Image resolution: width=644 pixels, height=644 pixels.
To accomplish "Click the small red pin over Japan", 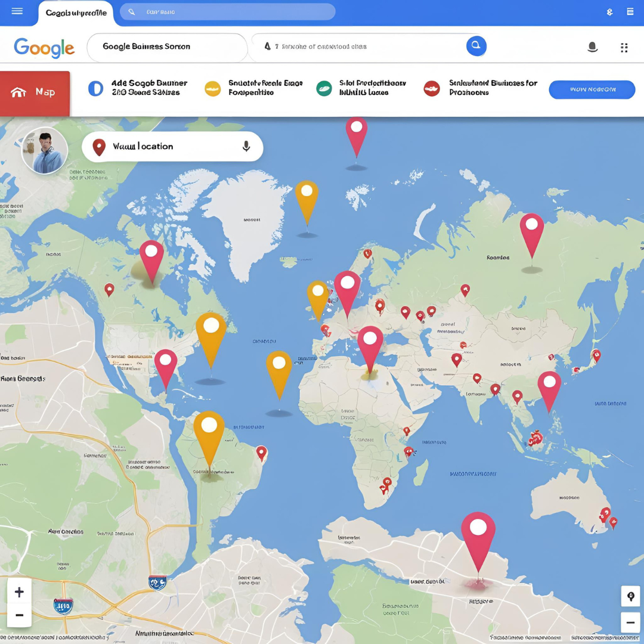I will coord(596,355).
